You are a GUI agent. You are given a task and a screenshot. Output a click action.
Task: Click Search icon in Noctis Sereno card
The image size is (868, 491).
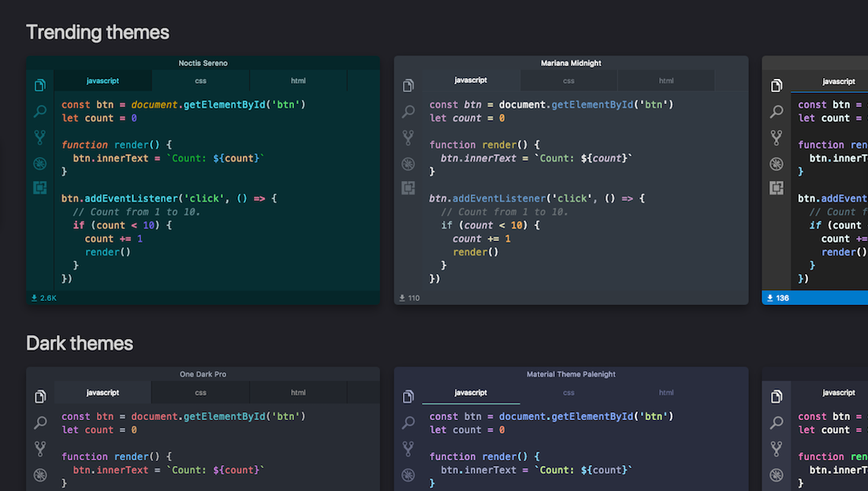40,111
